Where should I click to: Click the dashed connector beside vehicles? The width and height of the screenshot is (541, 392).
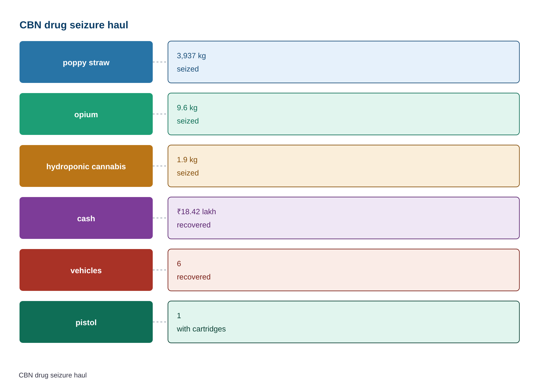point(160,270)
